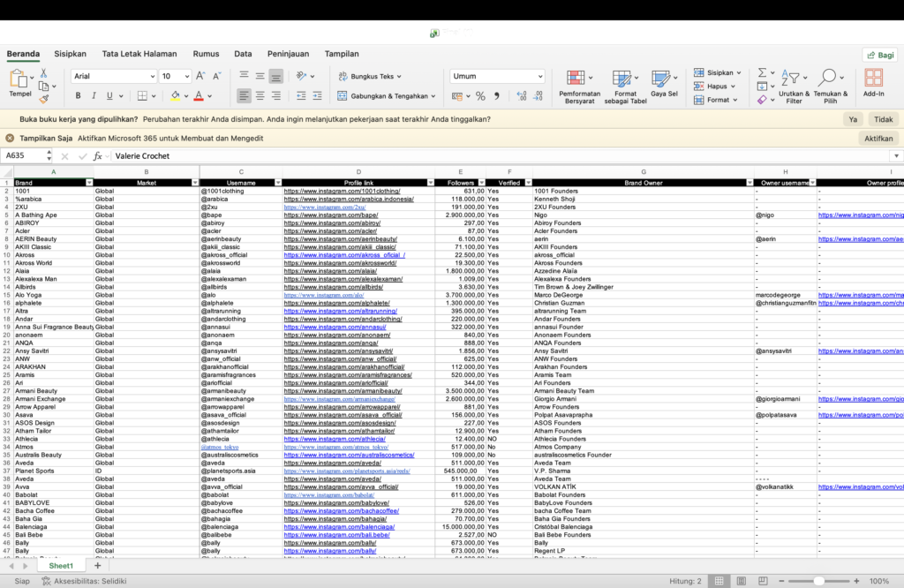904x588 pixels.
Task: Open the Balenciaga Instagram profile link
Action: (x=339, y=527)
